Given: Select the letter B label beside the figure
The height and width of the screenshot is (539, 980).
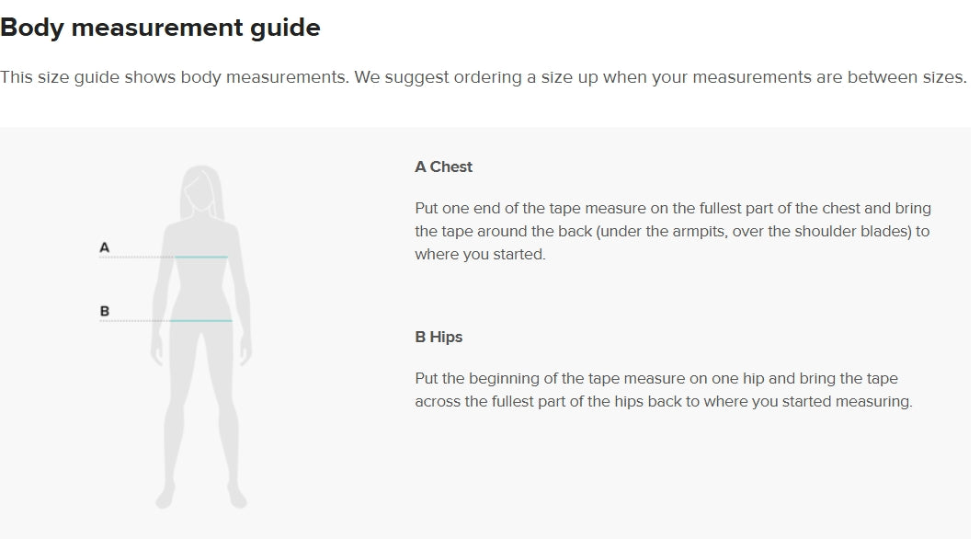Looking at the screenshot, I should [104, 311].
